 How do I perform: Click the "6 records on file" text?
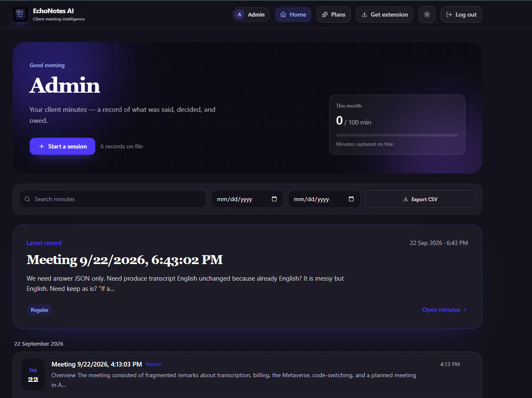coord(122,146)
